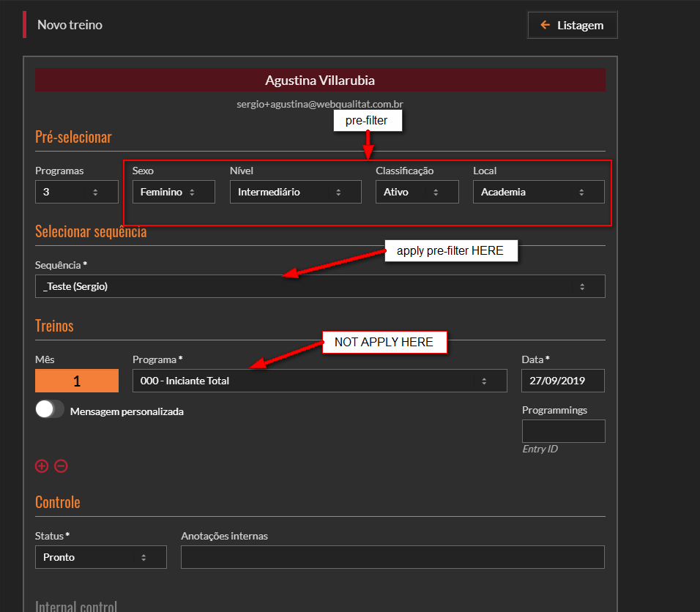Click the remove training row minus icon
Viewport: 700px width, 612px height.
coord(61,466)
